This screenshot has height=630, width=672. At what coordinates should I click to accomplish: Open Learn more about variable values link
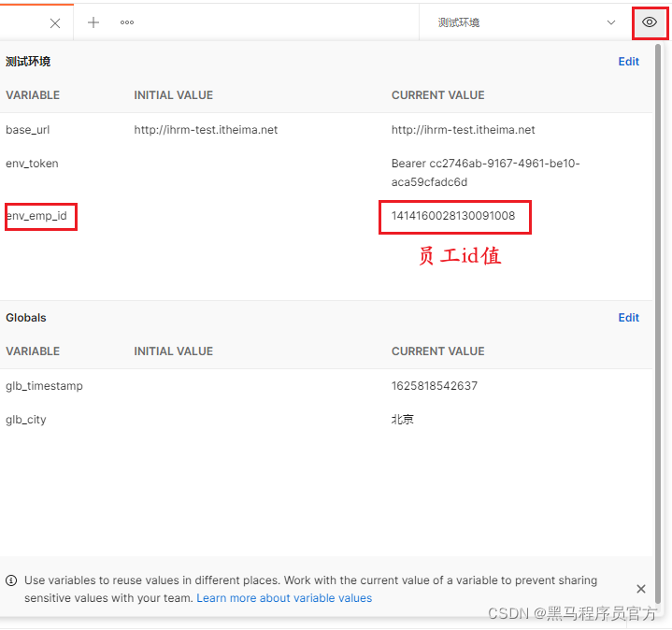[x=284, y=598]
